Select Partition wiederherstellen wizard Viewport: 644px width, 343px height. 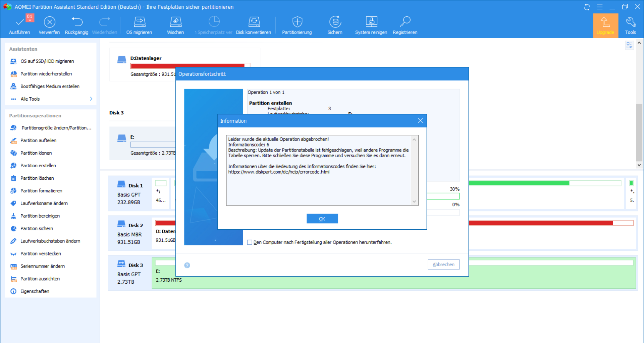[x=46, y=74]
